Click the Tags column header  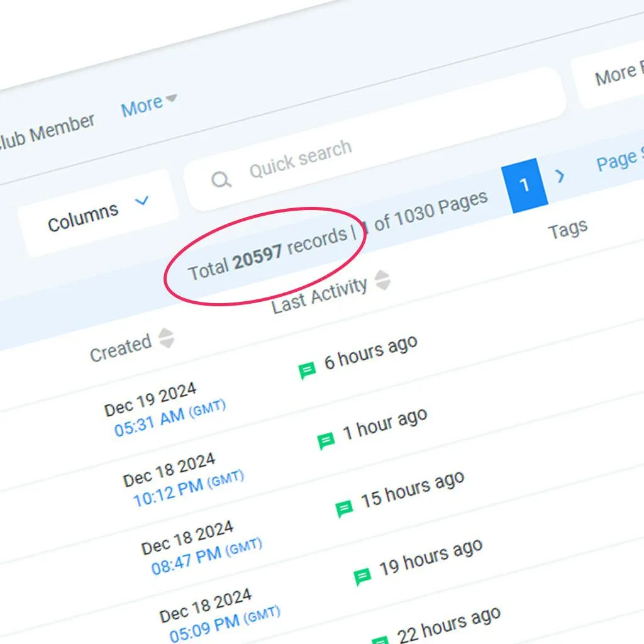click(x=568, y=229)
